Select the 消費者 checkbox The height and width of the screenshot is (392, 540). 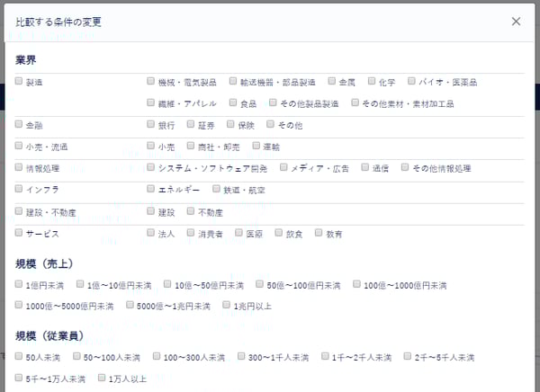pyautogui.click(x=191, y=233)
